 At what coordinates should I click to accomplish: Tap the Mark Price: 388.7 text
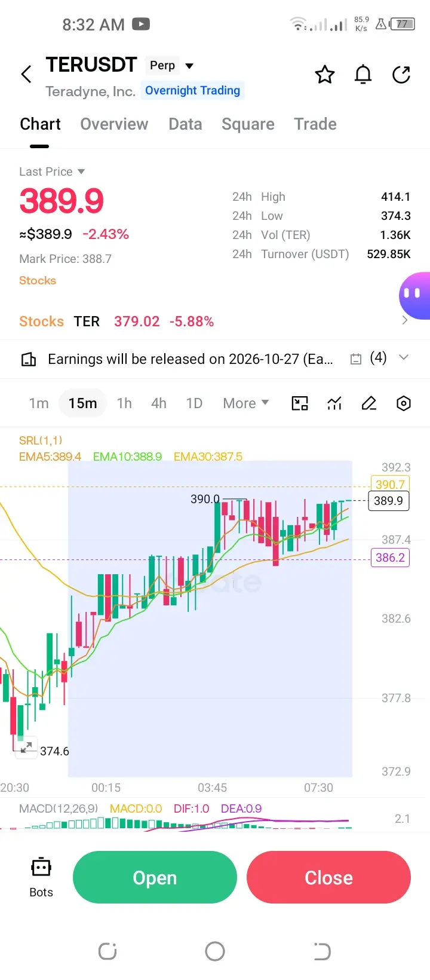tap(65, 259)
